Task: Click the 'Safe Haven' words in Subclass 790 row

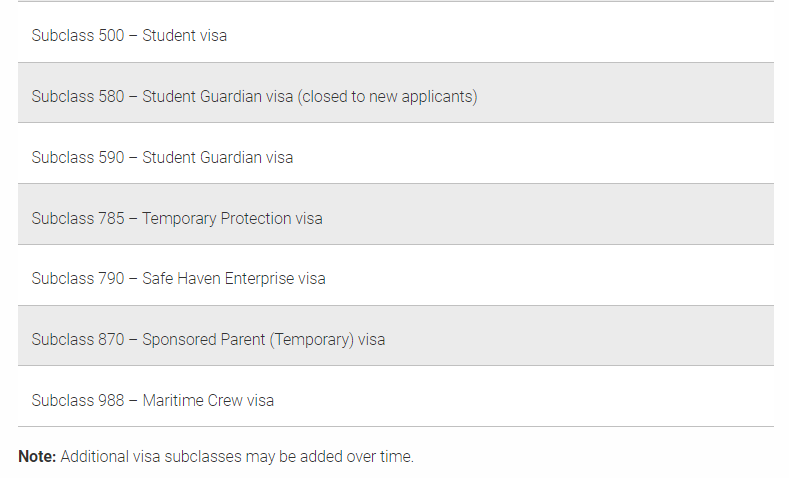Action: [x=181, y=279]
